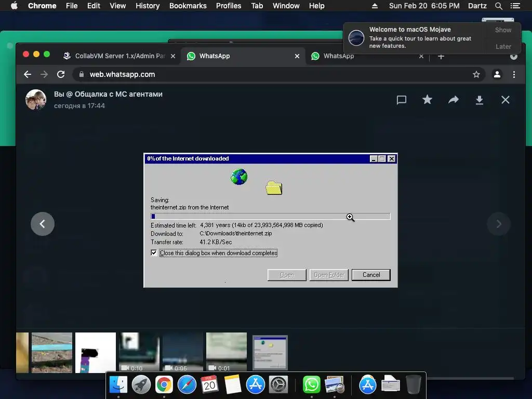Viewport: 532px width, 399px height.
Task: Open the Profiles menu
Action: pos(229,6)
